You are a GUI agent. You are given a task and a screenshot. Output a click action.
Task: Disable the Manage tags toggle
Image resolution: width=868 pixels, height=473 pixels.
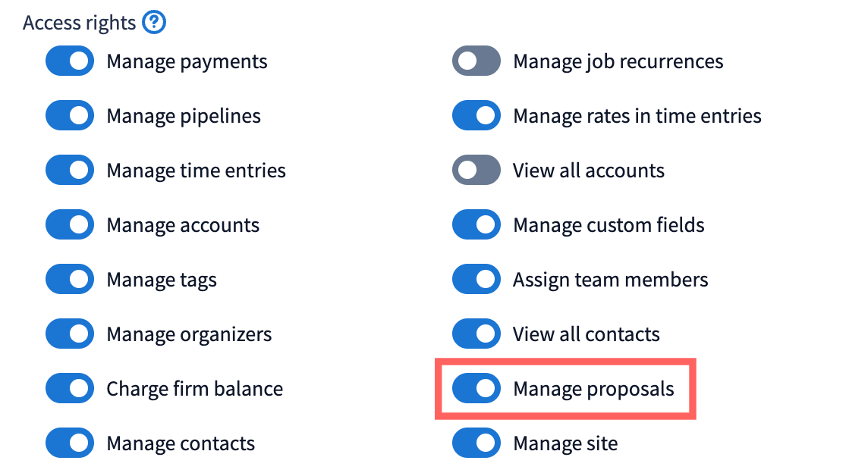(70, 280)
